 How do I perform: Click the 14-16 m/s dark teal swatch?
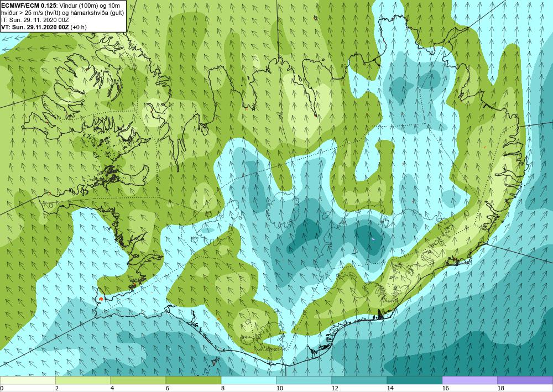(415, 380)
